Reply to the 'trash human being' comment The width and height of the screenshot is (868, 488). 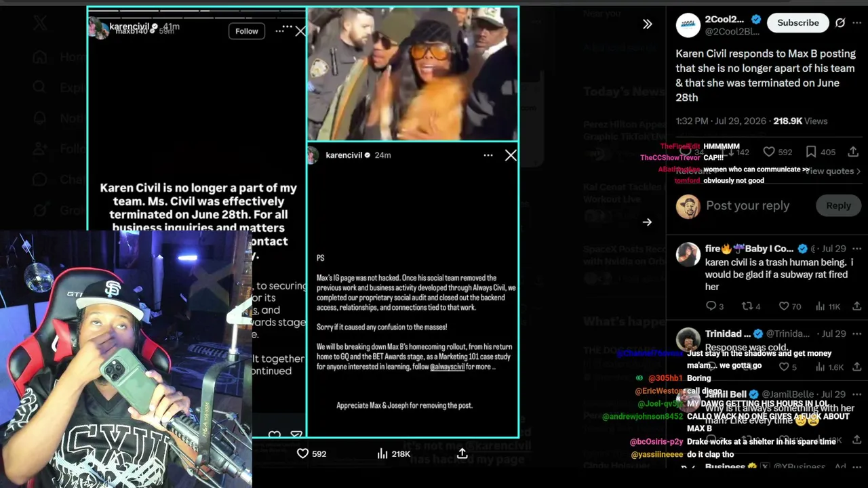pyautogui.click(x=714, y=306)
